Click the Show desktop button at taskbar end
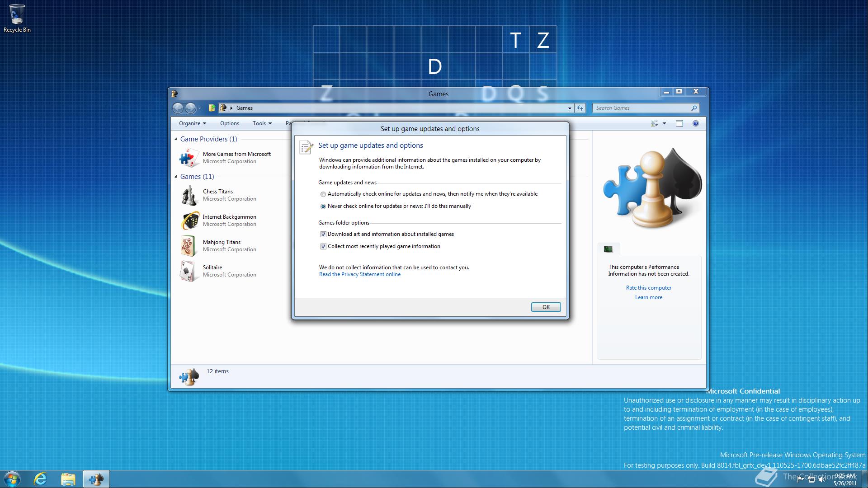 (864, 479)
